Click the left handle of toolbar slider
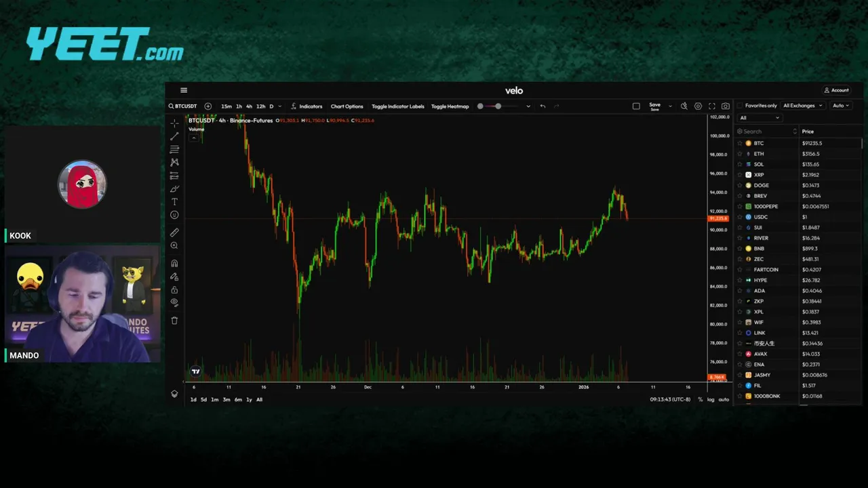868x488 pixels. click(480, 106)
